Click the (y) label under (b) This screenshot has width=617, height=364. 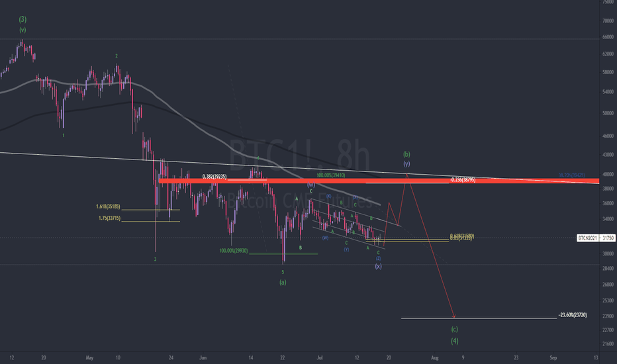(x=406, y=163)
